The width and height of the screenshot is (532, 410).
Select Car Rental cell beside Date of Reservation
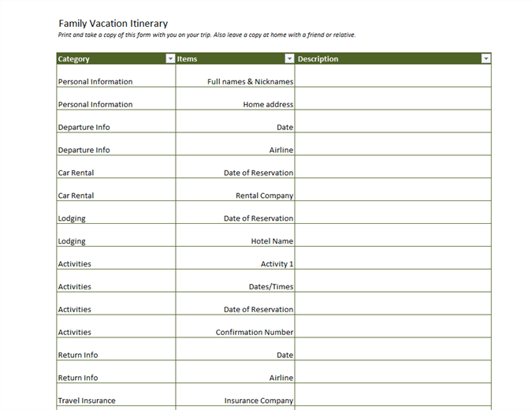pyautogui.click(x=116, y=166)
